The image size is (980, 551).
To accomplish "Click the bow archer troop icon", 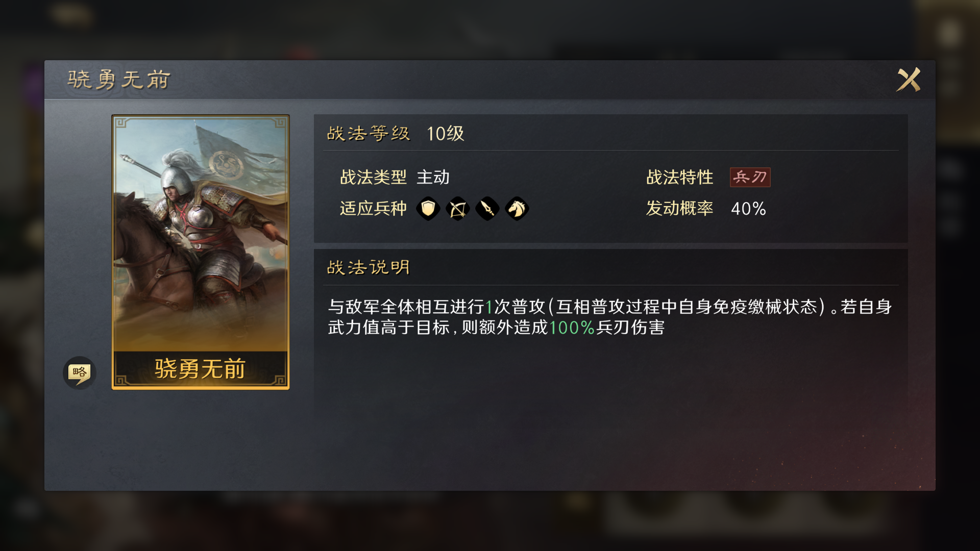I will 457,208.
